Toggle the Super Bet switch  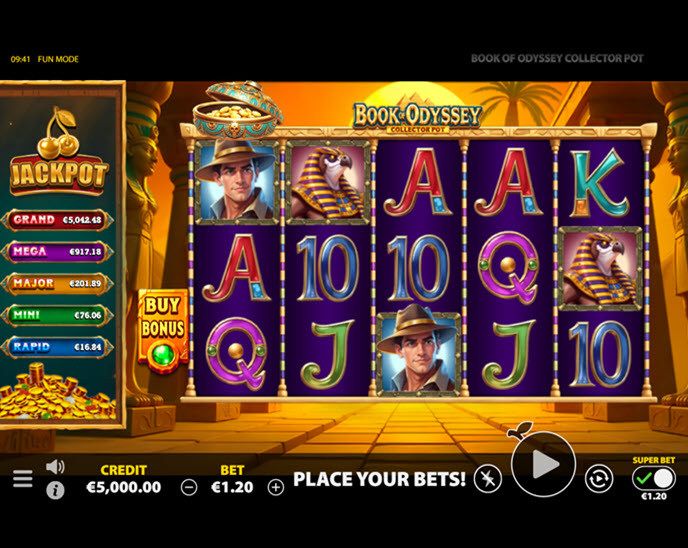[653, 479]
